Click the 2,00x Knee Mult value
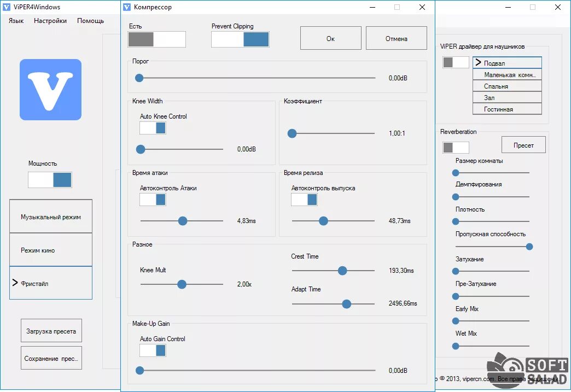Screen dimensions: 571x392 [x=244, y=284]
